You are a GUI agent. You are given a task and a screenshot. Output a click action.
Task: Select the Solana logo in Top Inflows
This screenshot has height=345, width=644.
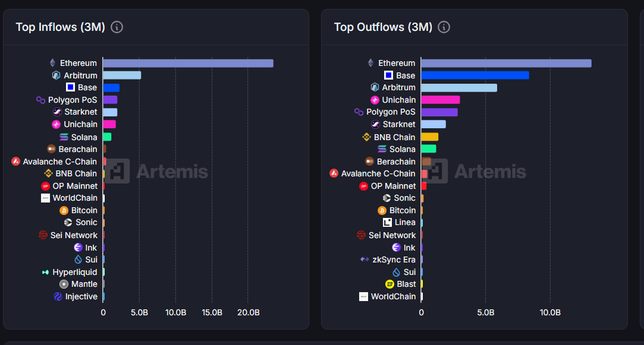[x=64, y=137]
